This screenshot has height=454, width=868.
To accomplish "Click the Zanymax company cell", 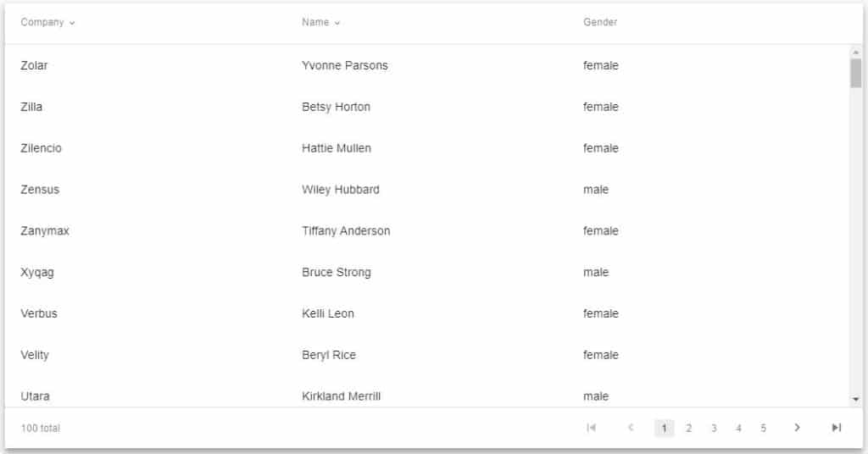I will pos(45,230).
